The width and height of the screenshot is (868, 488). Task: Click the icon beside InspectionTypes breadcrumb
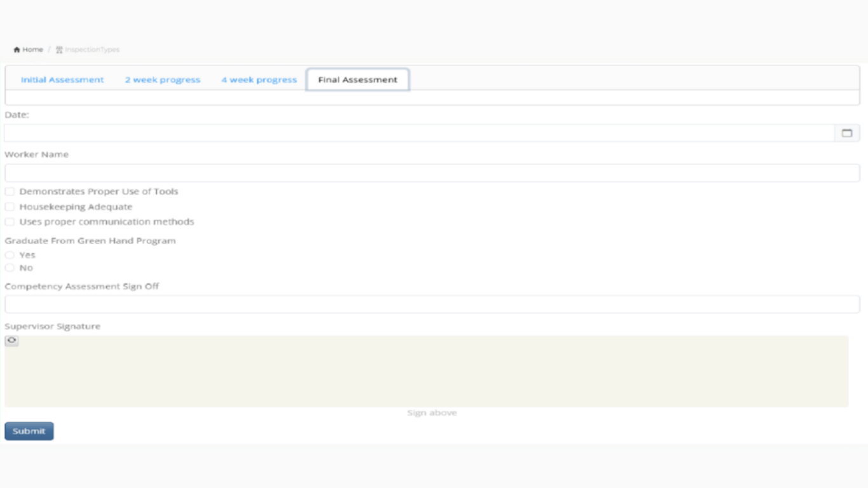[59, 50]
